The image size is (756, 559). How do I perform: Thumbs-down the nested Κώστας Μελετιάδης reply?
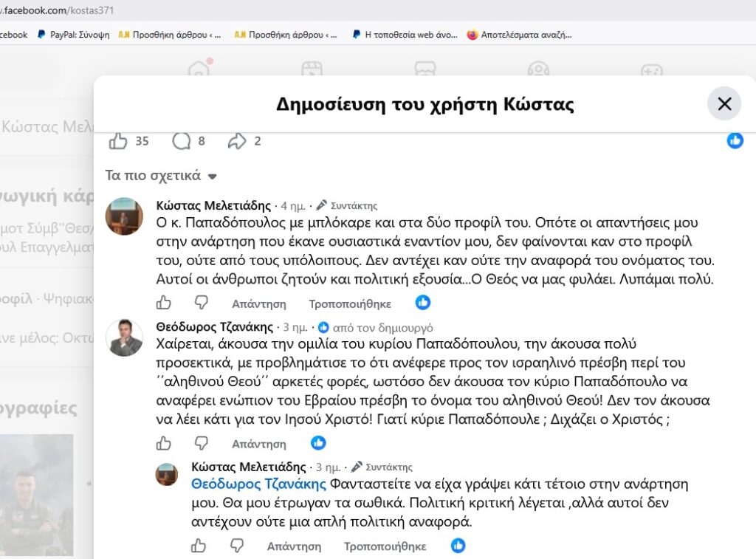pyautogui.click(x=236, y=546)
